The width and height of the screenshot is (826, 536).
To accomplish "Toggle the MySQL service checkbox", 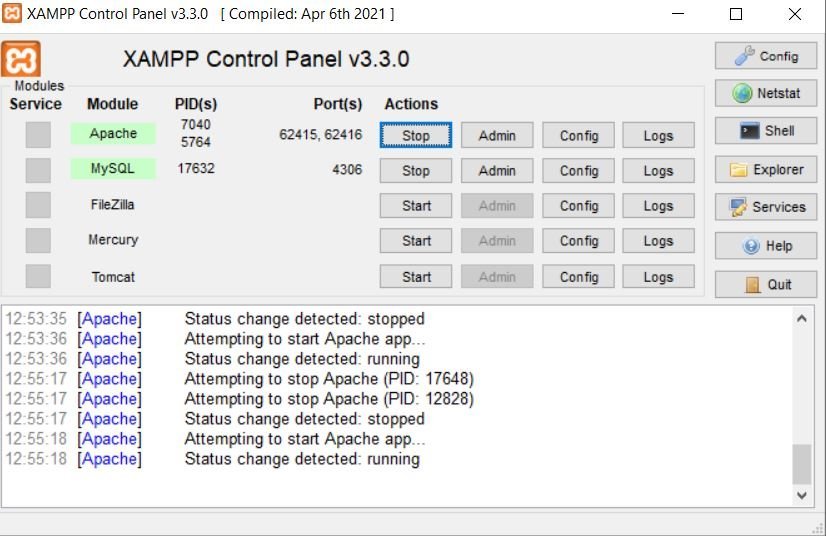I will click(38, 170).
